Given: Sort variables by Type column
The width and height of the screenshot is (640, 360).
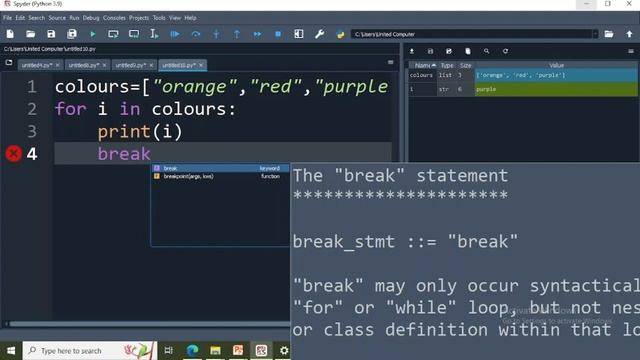Looking at the screenshot, I should 447,65.
